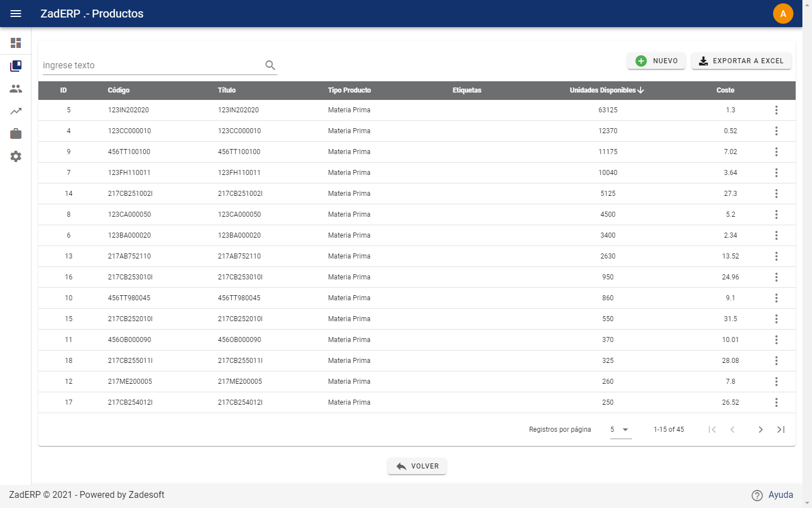Sort by the Título column header
Image resolution: width=812 pixels, height=508 pixels.
[227, 90]
